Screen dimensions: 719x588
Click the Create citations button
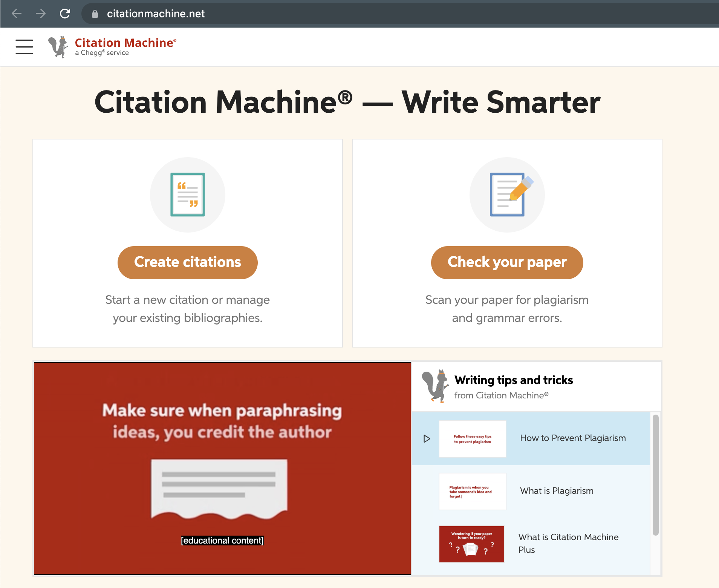[x=188, y=263]
